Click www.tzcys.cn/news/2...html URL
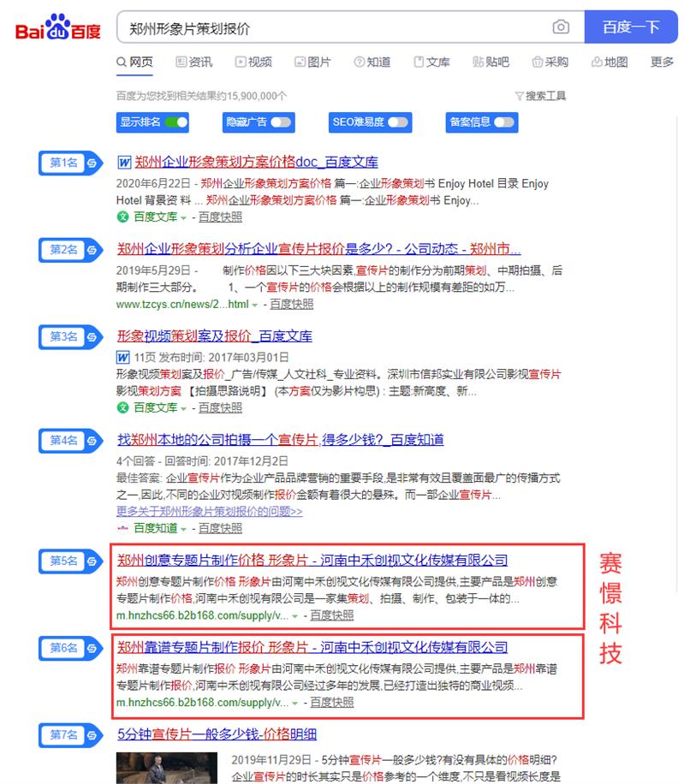This screenshot has height=784, width=684. click(182, 304)
